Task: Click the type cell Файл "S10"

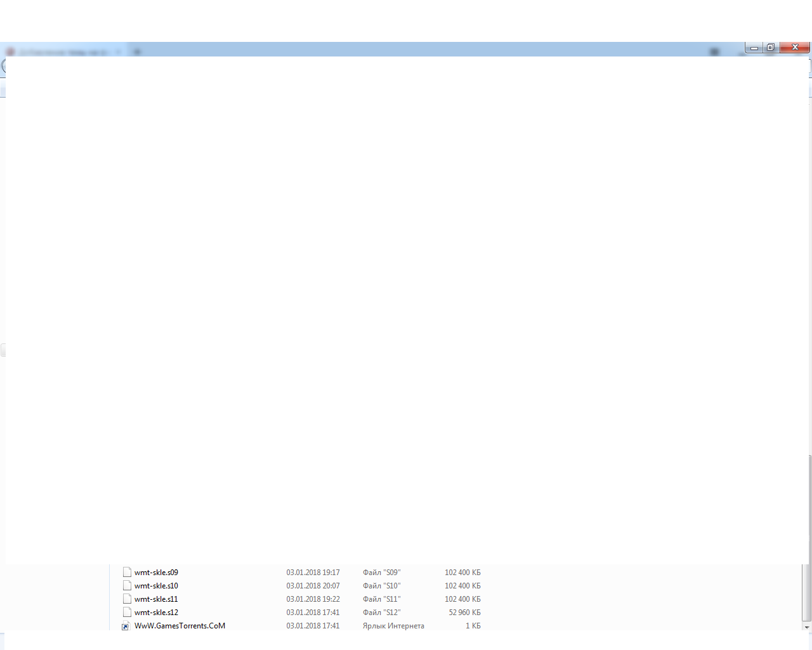Action: 382,586
